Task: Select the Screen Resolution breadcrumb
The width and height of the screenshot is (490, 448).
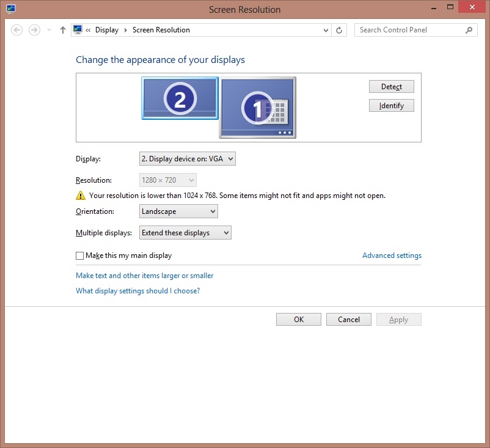Action: coord(161,30)
